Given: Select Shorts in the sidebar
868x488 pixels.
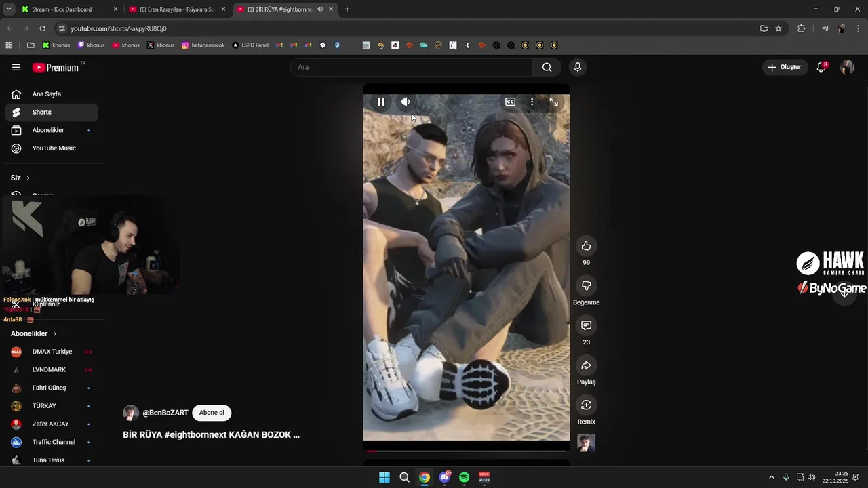Looking at the screenshot, I should tap(52, 113).
